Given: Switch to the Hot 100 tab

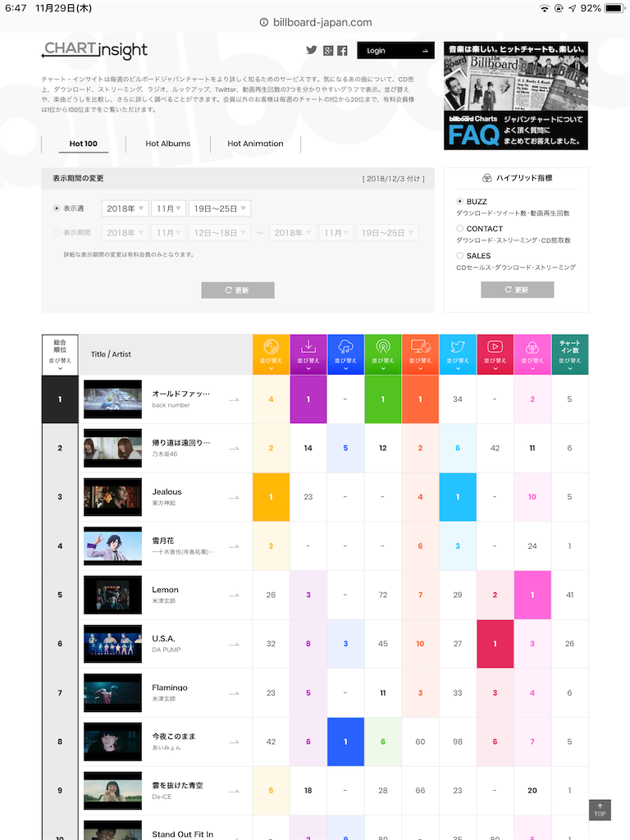Looking at the screenshot, I should tap(84, 144).
